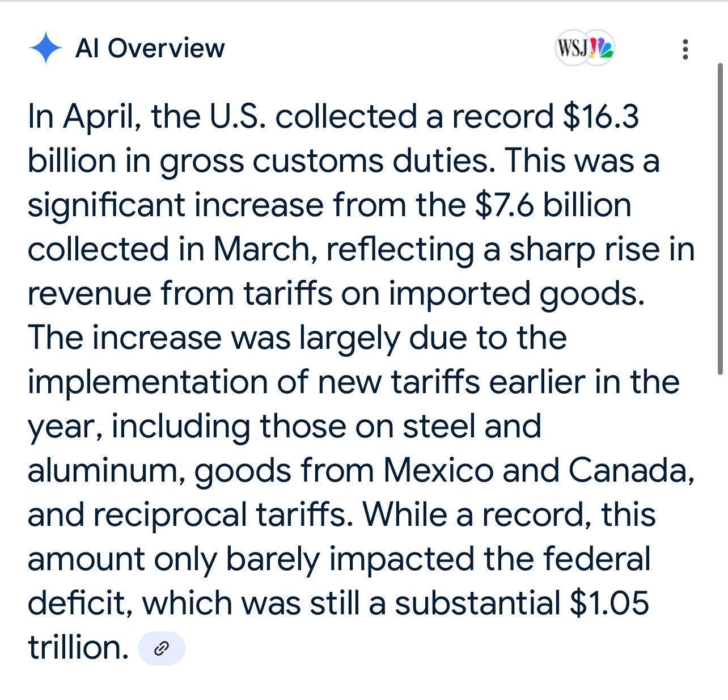The width and height of the screenshot is (728, 700).
Task: Click the phrase 'reciprocal tariffs'
Action: click(219, 515)
